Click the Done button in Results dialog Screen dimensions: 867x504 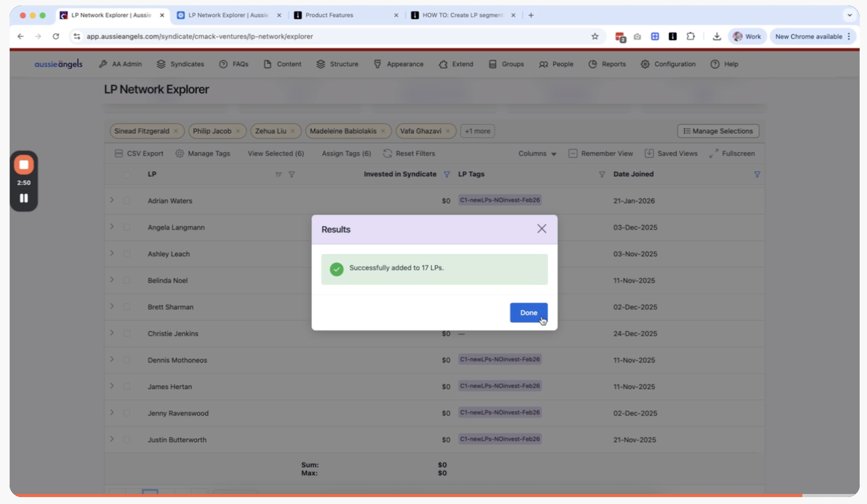(529, 312)
